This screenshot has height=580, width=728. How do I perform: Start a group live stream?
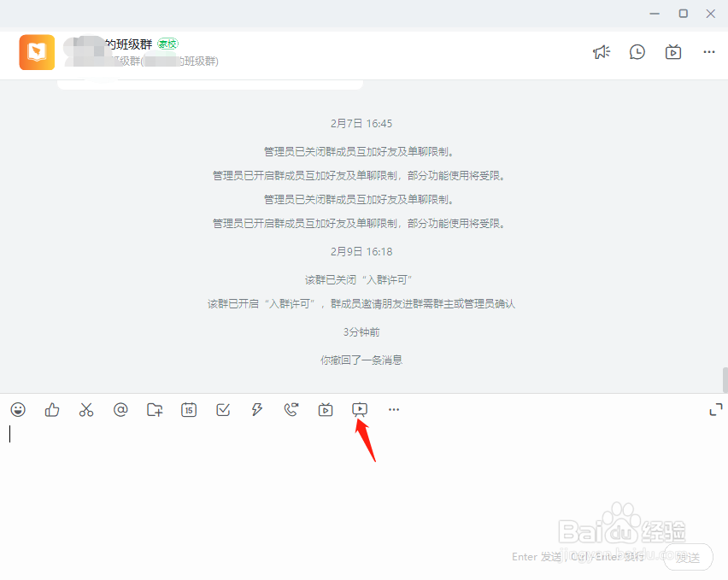(360, 409)
